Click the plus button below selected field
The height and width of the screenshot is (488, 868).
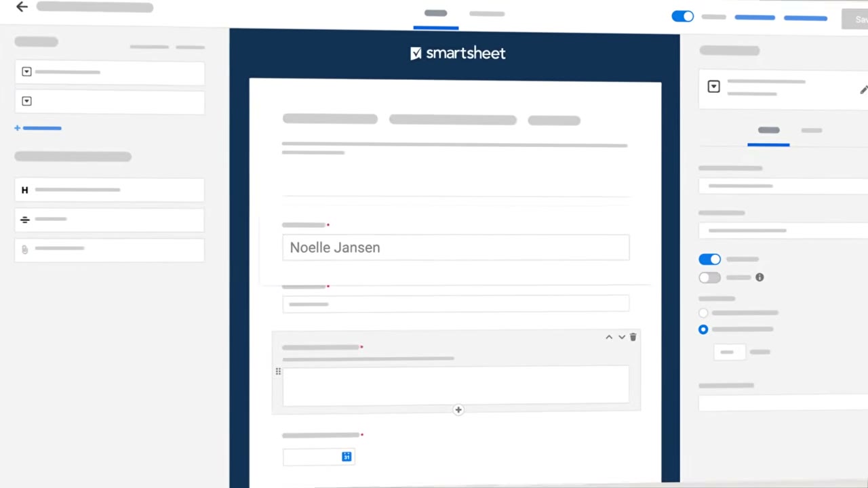458,409
